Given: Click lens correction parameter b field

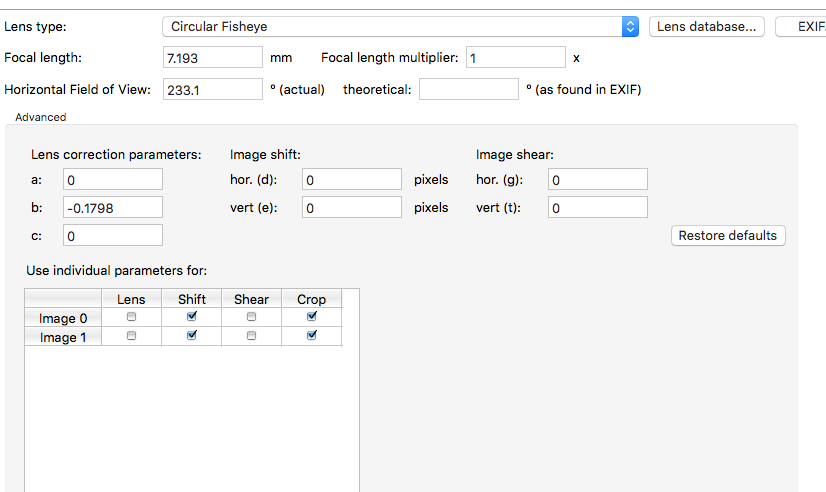Looking at the screenshot, I should point(112,207).
